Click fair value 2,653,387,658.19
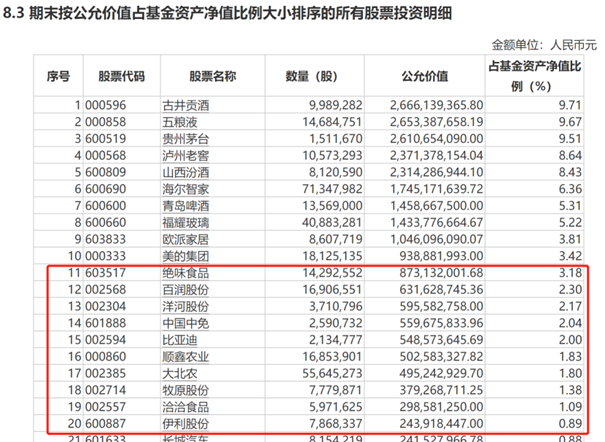Viewport: 605px width, 442px height. pos(436,122)
